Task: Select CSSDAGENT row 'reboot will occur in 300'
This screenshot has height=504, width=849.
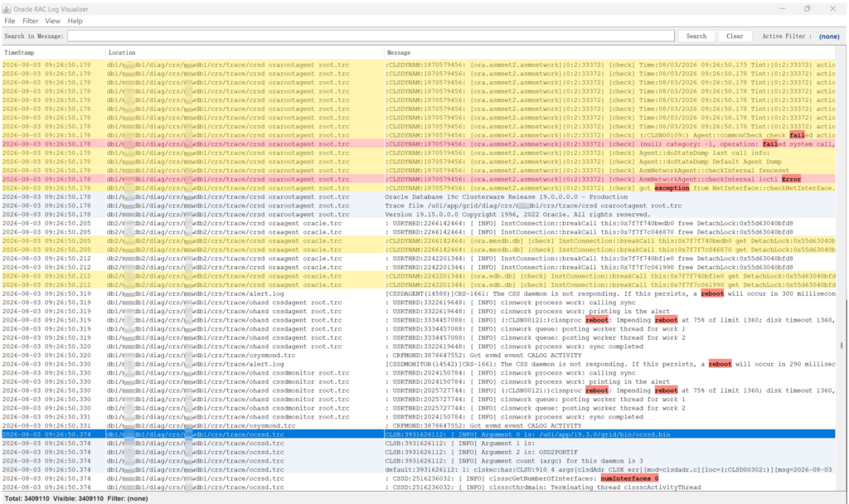Action: pos(418,293)
